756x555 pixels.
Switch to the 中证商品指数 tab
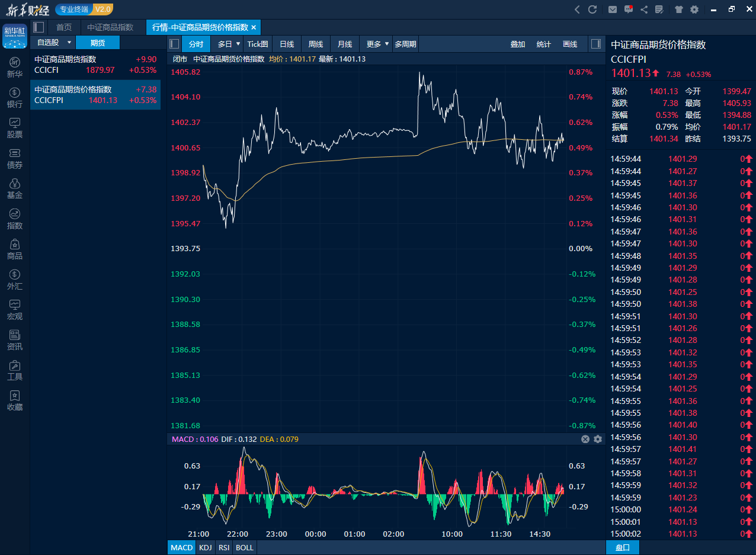(110, 27)
